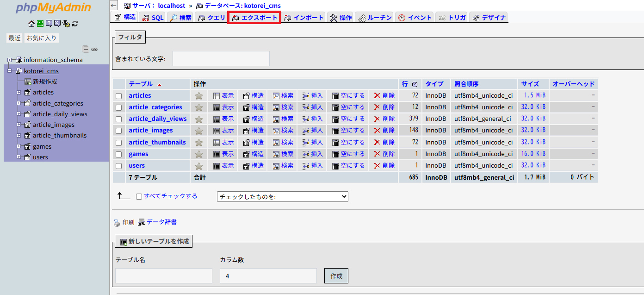This screenshot has width=644, height=295.
Task: Click the green Exit logout icon
Action: coord(40,24)
